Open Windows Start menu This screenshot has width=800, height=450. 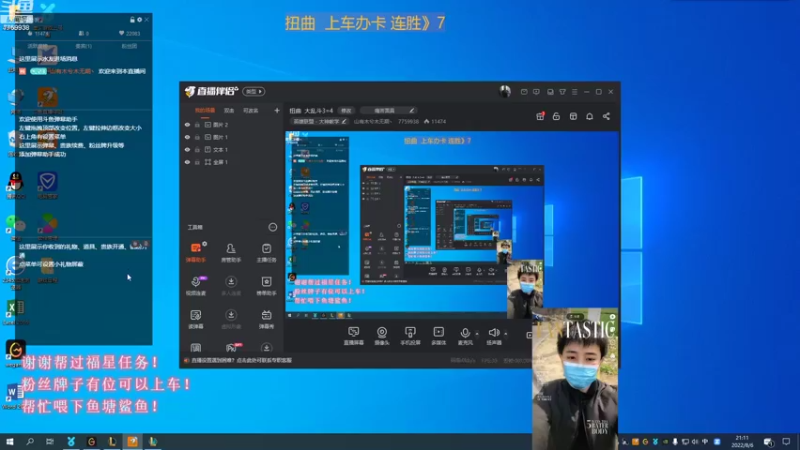pyautogui.click(x=10, y=441)
